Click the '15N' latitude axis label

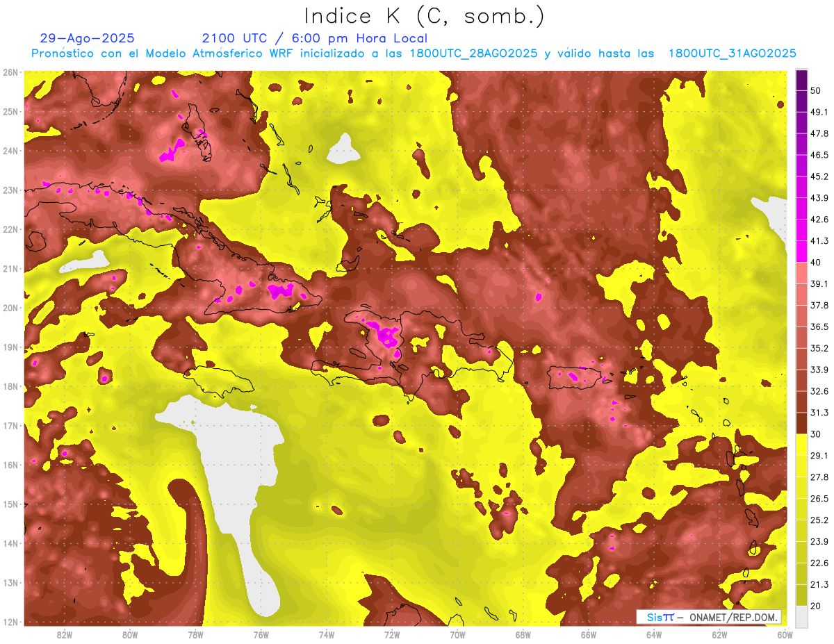pyautogui.click(x=10, y=504)
